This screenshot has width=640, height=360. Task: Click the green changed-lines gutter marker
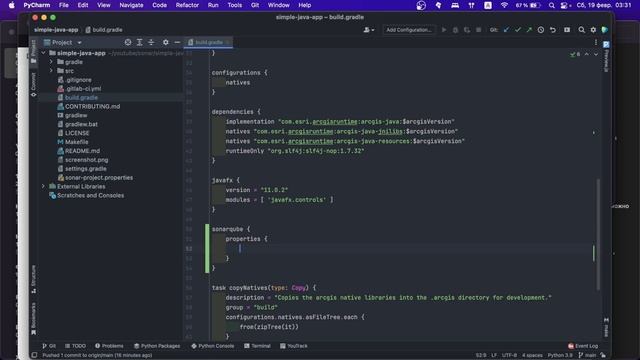[207, 248]
